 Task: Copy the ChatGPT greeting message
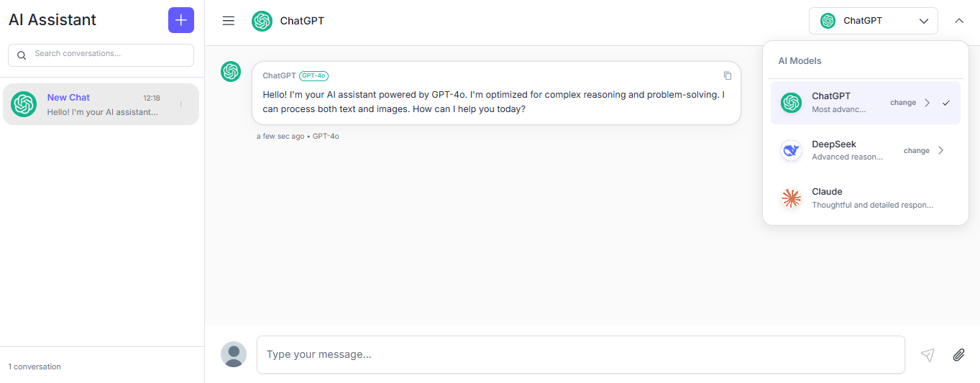tap(728, 75)
